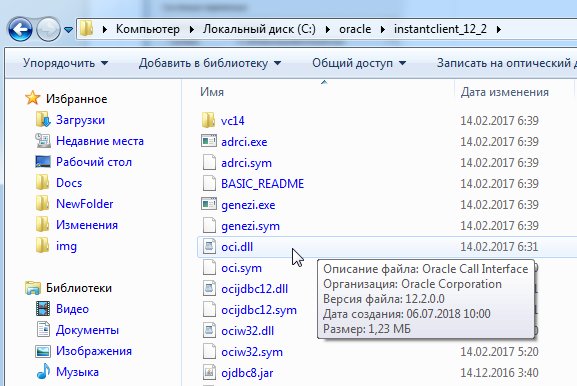
Task: Open Недавние места in the sidebar
Action: click(100, 141)
